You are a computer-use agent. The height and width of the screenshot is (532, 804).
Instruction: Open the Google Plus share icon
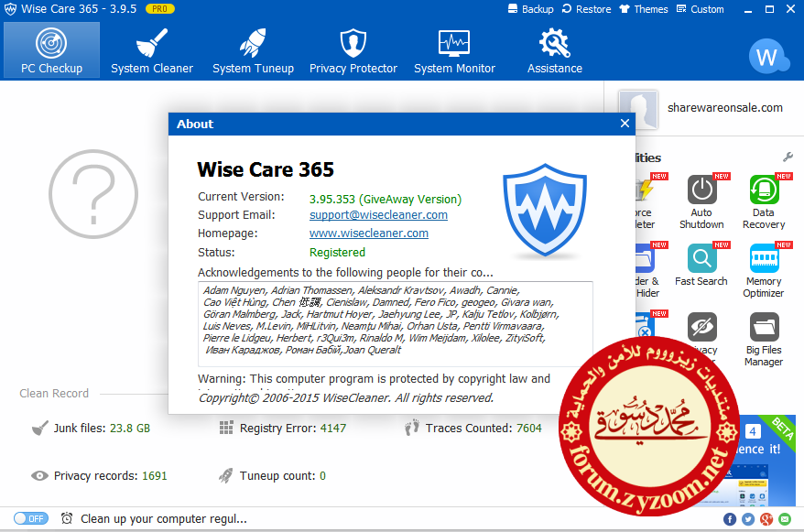click(766, 519)
